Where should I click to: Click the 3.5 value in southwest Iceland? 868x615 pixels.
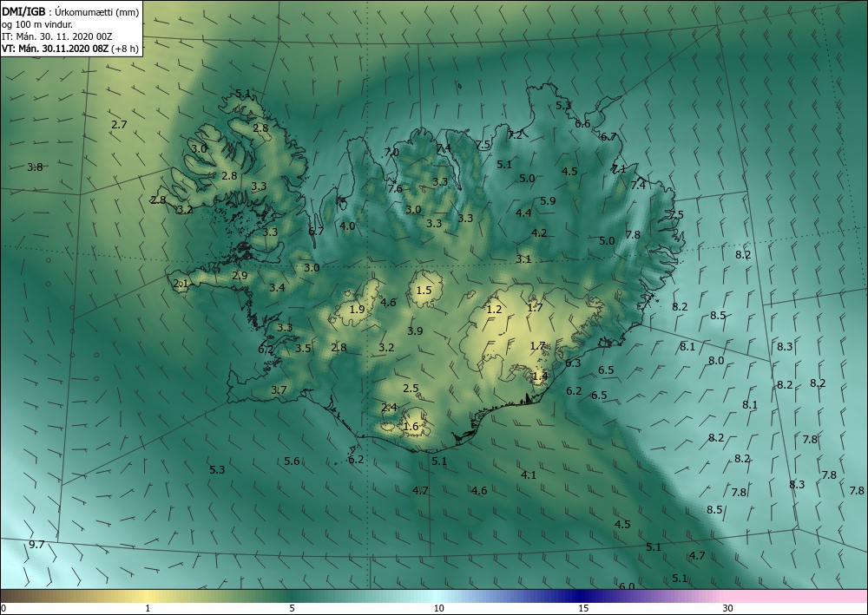click(303, 349)
